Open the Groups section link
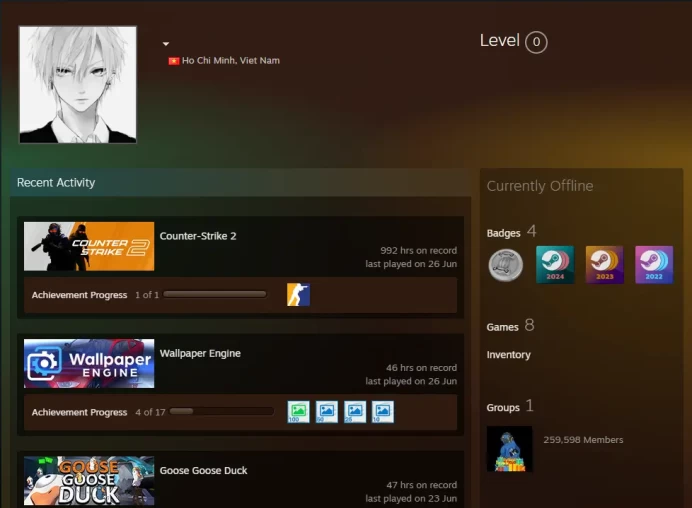 click(503, 407)
